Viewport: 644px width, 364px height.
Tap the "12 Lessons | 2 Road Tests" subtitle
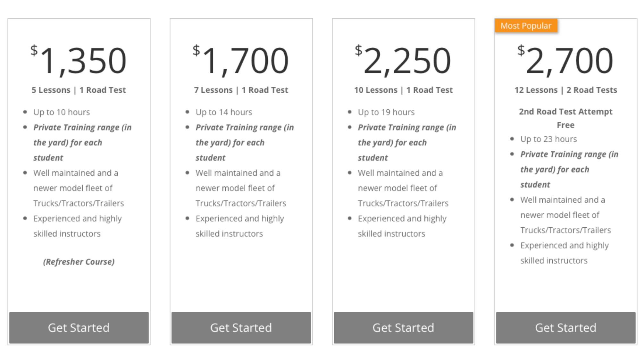coord(565,90)
